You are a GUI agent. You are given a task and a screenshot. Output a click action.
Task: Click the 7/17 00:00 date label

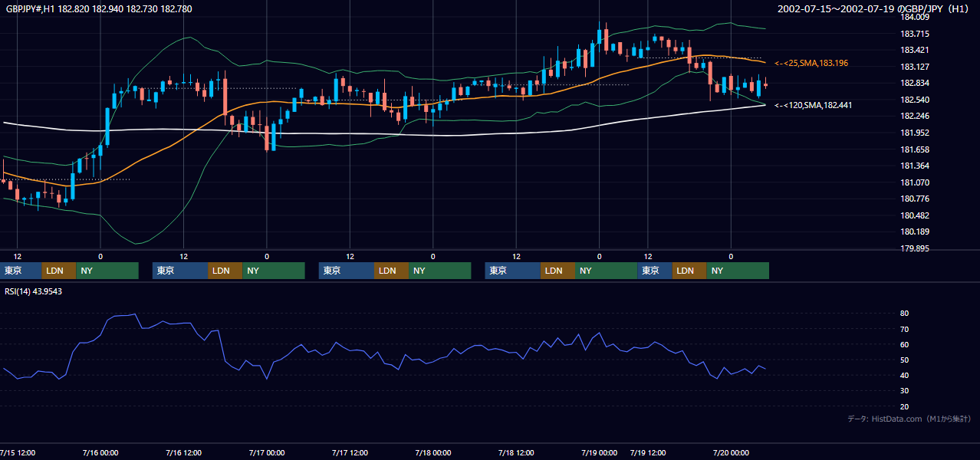[266, 453]
